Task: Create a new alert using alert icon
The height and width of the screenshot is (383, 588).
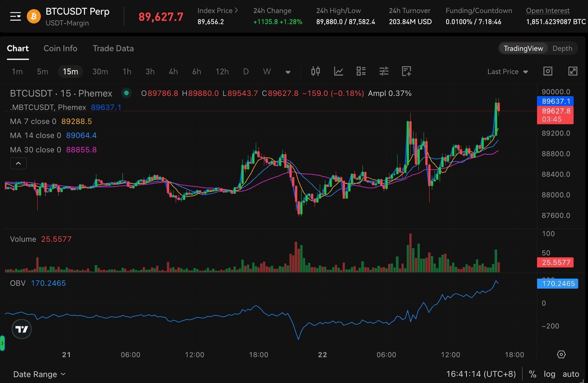Action: (406, 71)
